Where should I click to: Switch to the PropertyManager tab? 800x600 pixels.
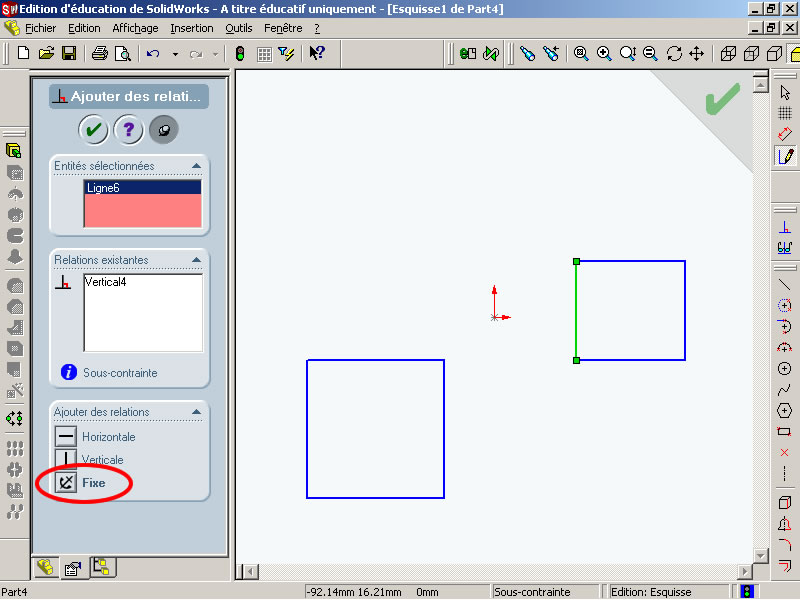pyautogui.click(x=73, y=568)
